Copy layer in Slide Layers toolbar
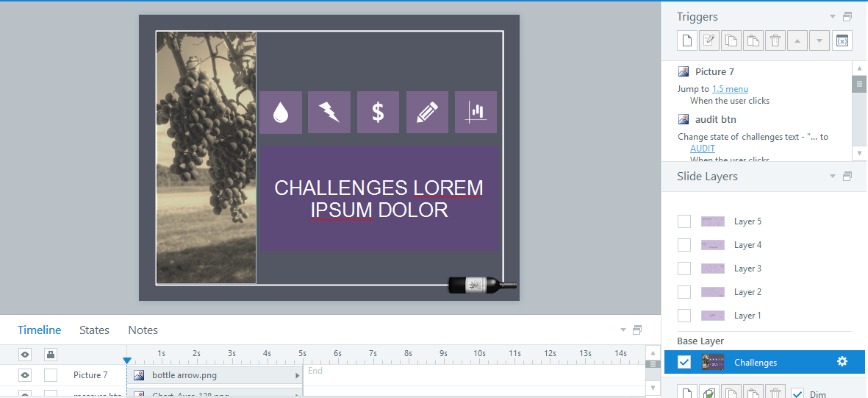The image size is (868, 398). [x=731, y=393]
